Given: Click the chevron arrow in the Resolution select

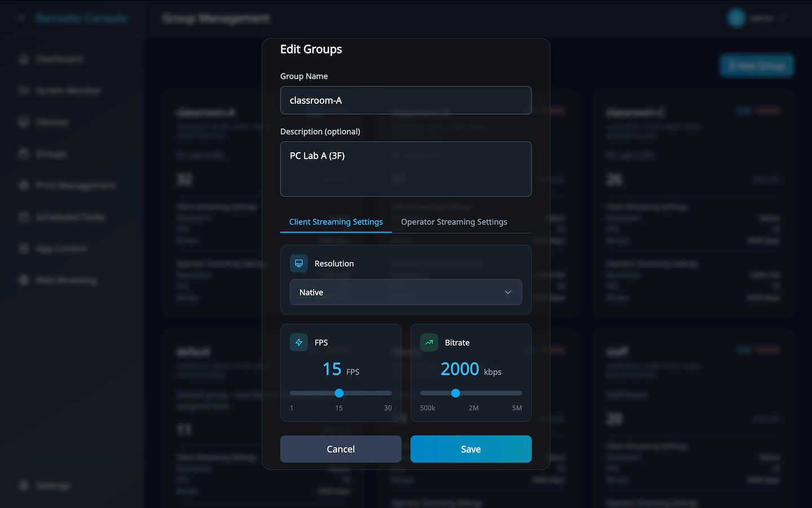Looking at the screenshot, I should (507, 292).
